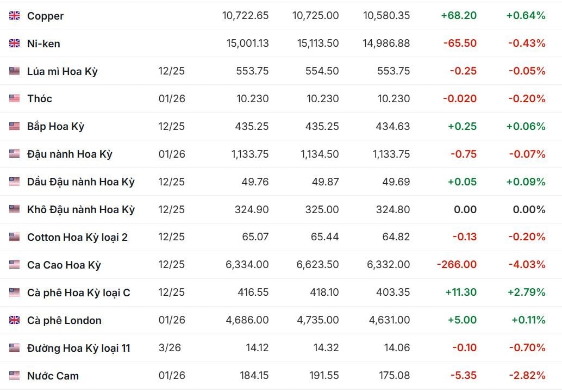Click the US flag beside Bắp Hoa Kỳ
Image resolution: width=562 pixels, height=392 pixels.
[15, 126]
